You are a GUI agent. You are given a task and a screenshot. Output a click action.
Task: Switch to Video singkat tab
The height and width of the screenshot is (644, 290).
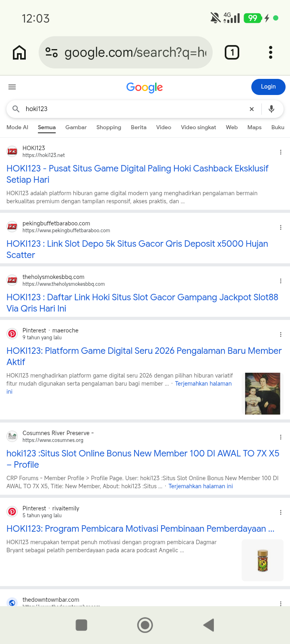pos(199,127)
